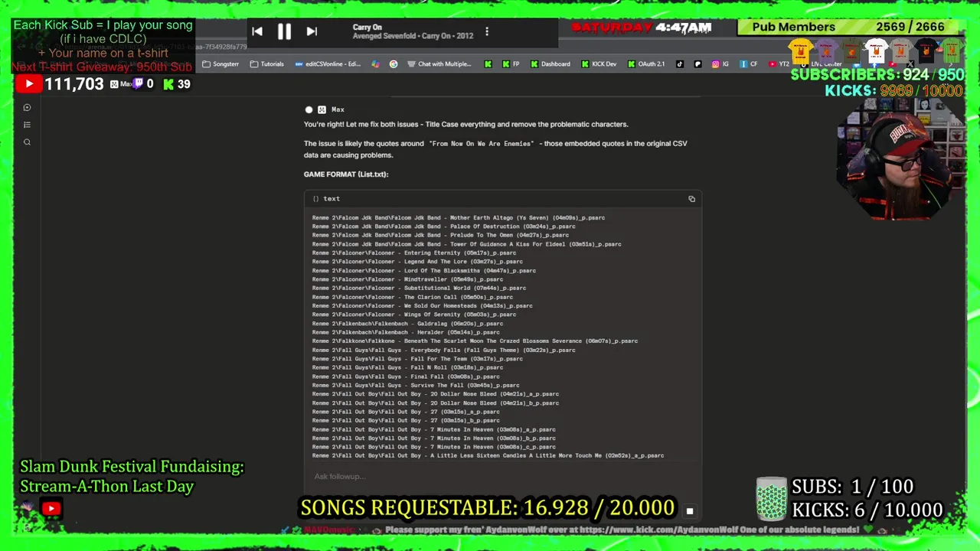The image size is (980, 551).
Task: Copy the text code block
Action: 691,199
